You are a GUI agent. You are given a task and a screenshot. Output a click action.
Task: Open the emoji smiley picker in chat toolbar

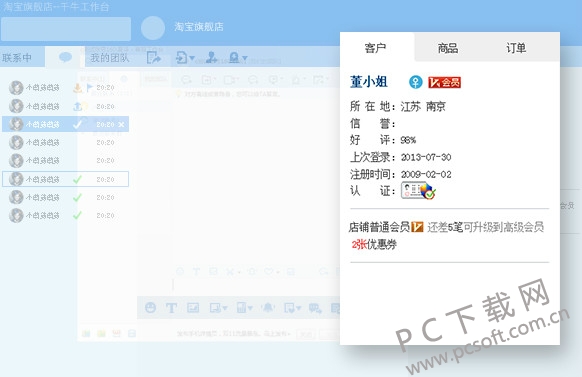[x=150, y=308]
